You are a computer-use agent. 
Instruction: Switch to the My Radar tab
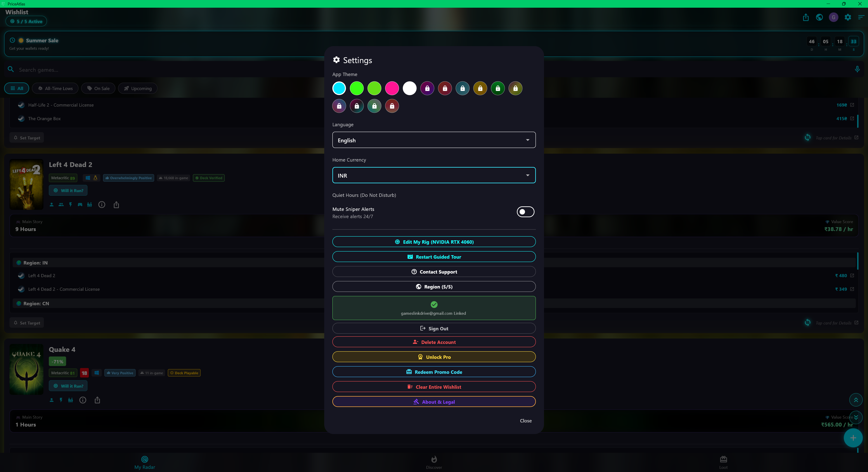(144, 462)
